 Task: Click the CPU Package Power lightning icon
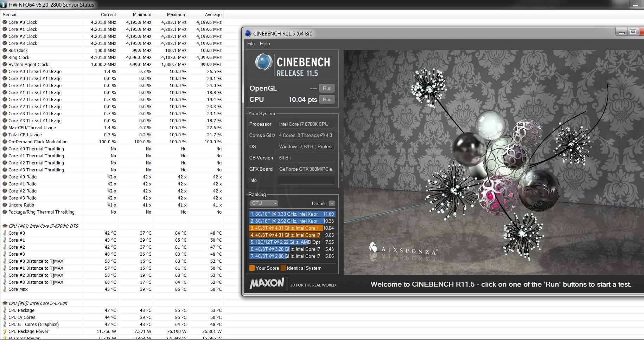click(5, 331)
